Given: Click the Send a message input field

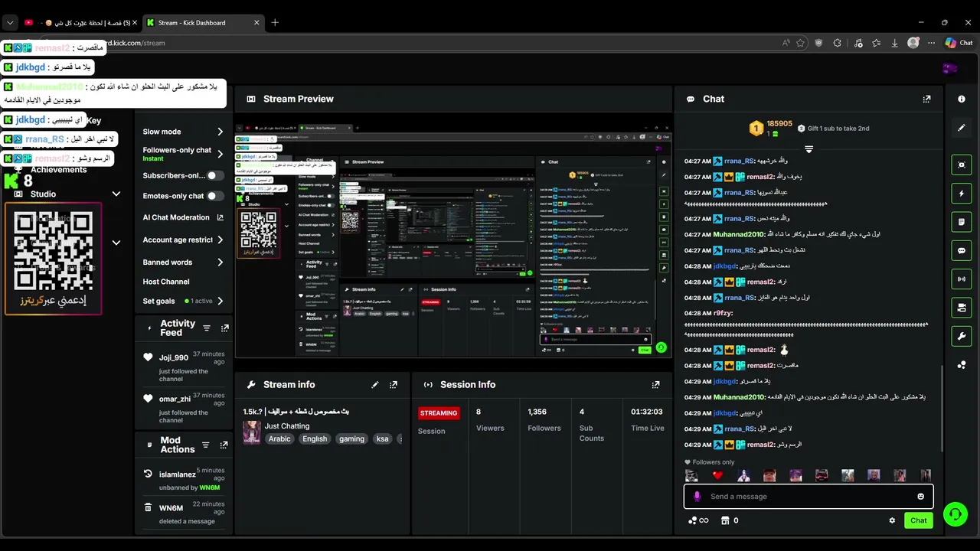Looking at the screenshot, I should 808,497.
